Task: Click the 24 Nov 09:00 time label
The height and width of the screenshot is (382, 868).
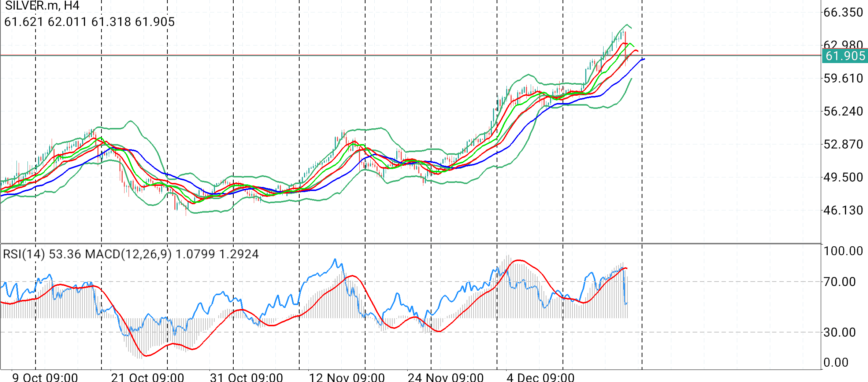Action: 446,377
